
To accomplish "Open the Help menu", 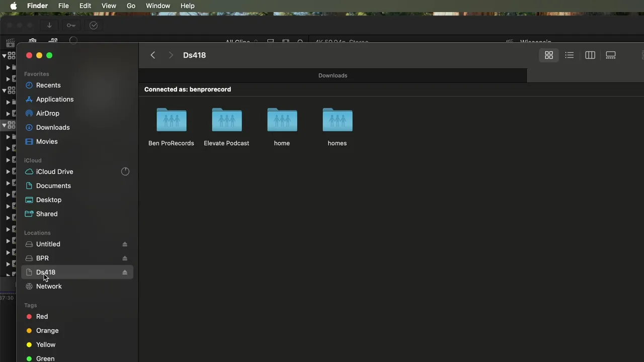I will point(188,6).
